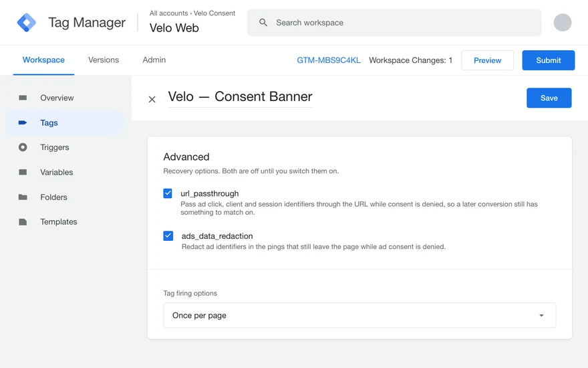The image size is (588, 368).
Task: Click the Tag Manager logo icon
Action: [x=26, y=23]
